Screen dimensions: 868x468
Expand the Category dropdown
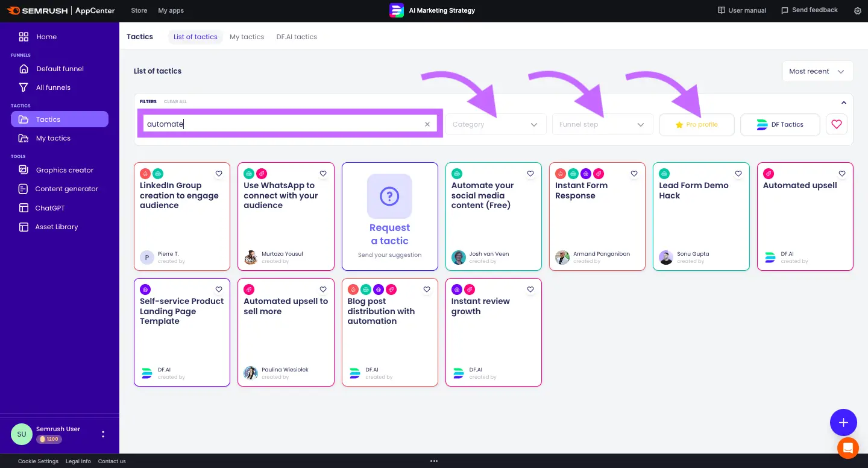click(495, 124)
